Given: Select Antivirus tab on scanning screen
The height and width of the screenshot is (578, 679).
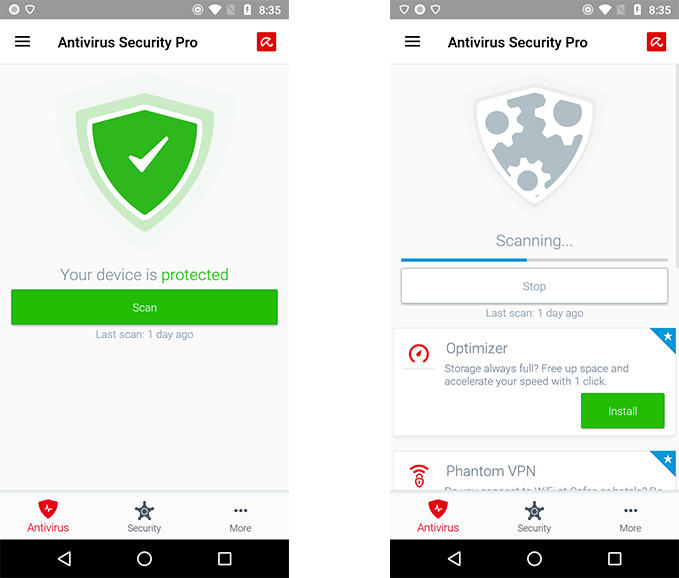Looking at the screenshot, I should [x=438, y=516].
